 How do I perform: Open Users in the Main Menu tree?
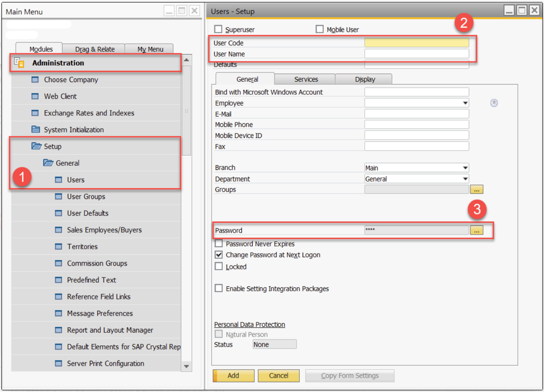76,180
